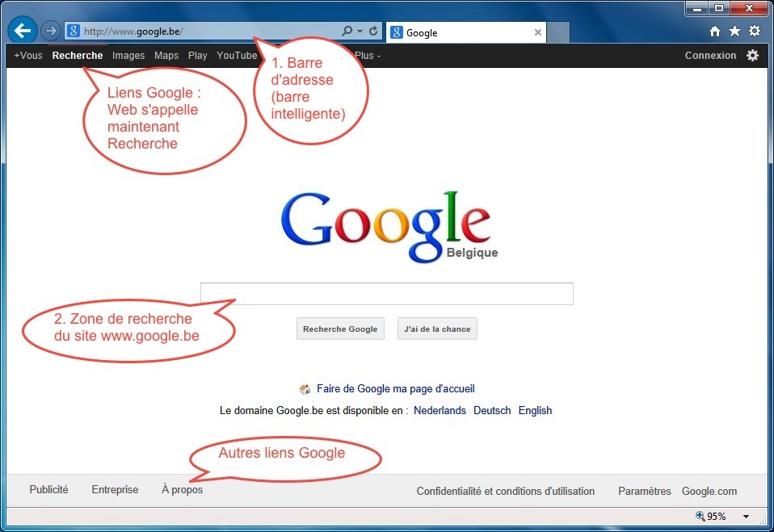Open Maps in the Google top bar
The width and height of the screenshot is (774, 532).
tap(166, 56)
